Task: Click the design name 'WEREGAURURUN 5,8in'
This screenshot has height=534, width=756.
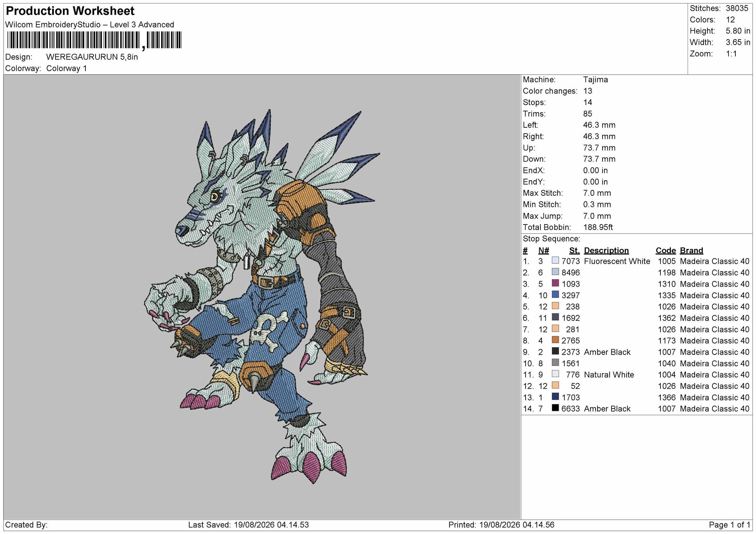Action: tap(92, 57)
